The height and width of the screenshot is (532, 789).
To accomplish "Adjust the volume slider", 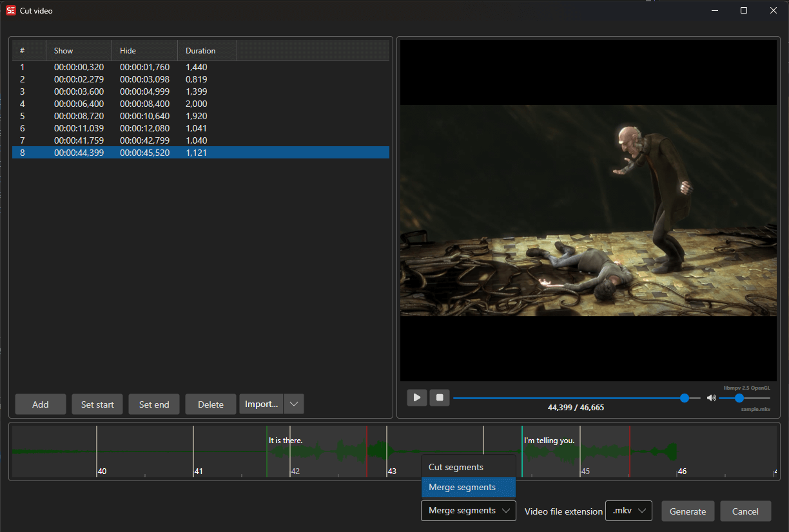I will [x=738, y=397].
